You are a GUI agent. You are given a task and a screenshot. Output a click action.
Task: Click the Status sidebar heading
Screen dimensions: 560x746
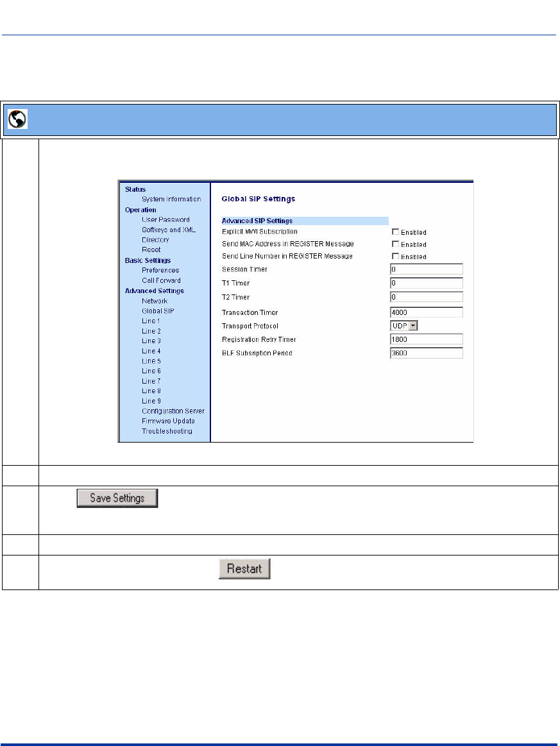[135, 189]
